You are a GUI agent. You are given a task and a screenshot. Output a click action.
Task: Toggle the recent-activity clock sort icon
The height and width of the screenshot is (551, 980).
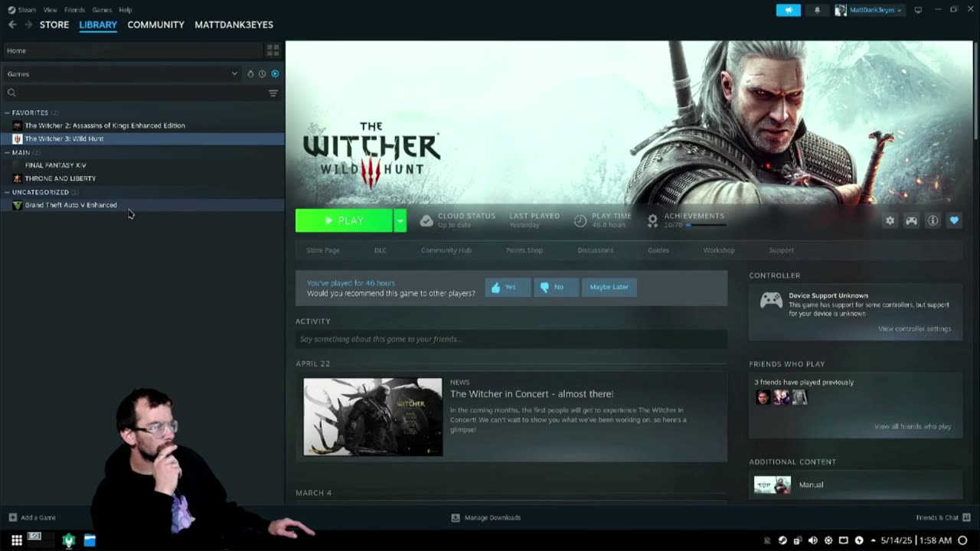(262, 74)
